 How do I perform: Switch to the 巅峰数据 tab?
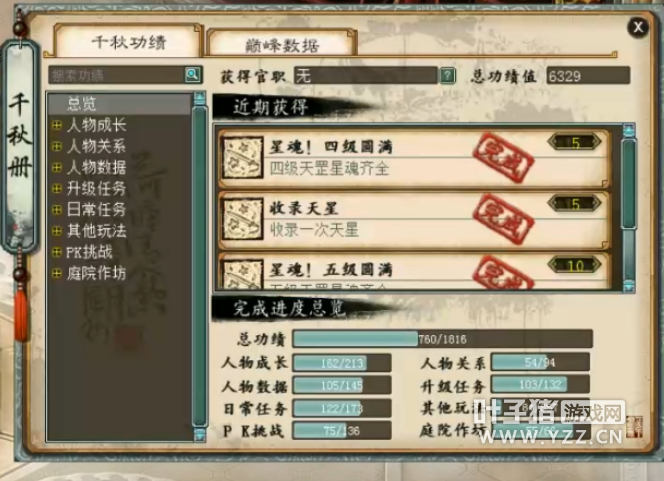[x=281, y=44]
